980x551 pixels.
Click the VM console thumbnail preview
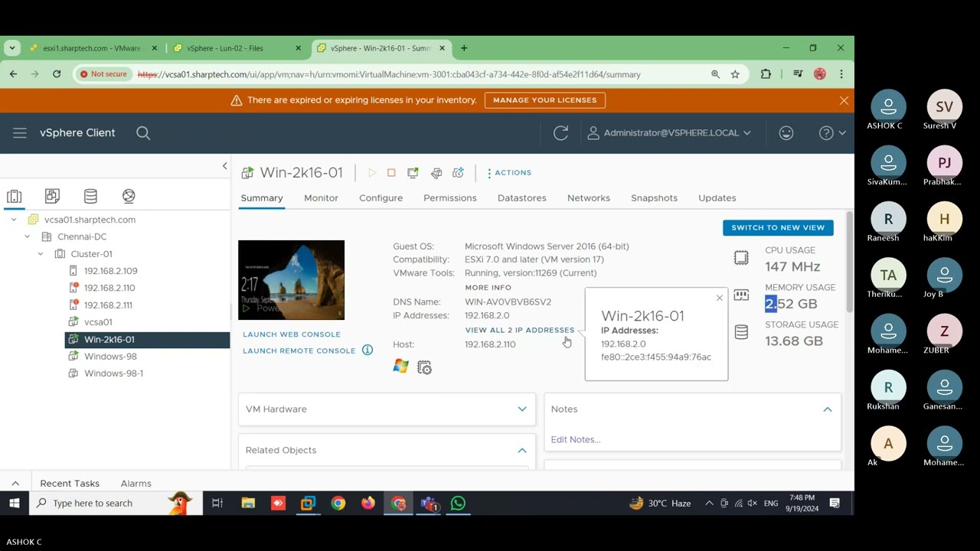click(x=291, y=280)
